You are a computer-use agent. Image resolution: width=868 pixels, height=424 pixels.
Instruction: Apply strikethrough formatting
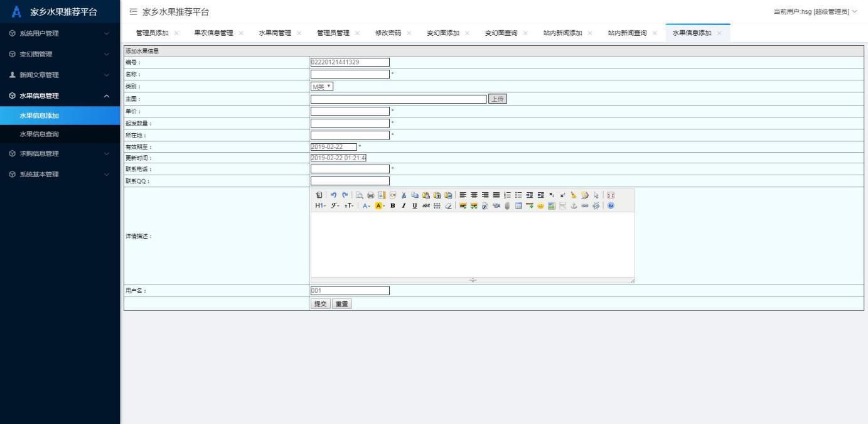426,205
